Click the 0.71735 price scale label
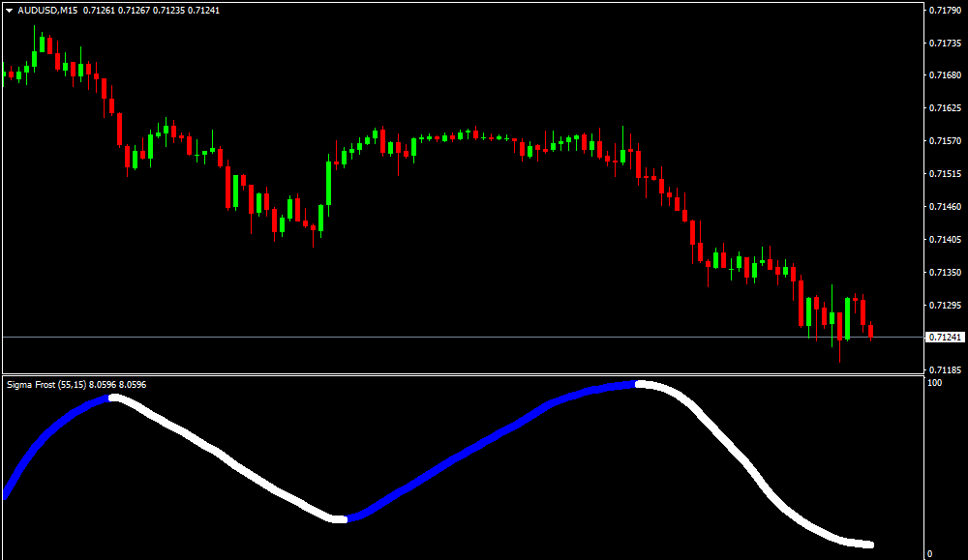968x560 pixels. coord(945,44)
